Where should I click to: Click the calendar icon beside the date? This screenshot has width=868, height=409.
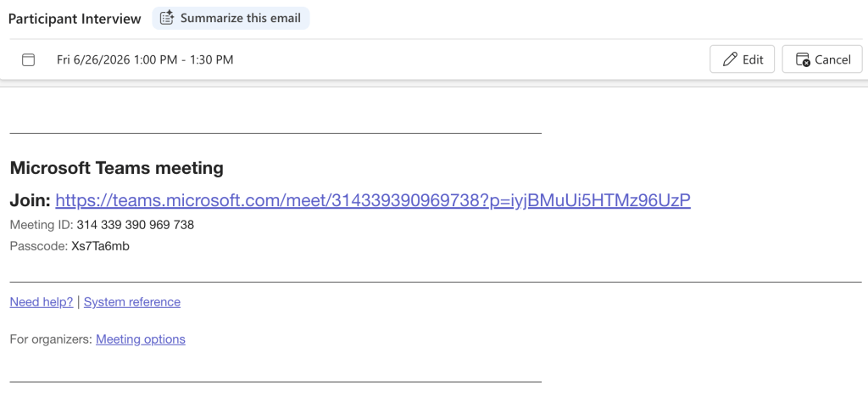(28, 59)
